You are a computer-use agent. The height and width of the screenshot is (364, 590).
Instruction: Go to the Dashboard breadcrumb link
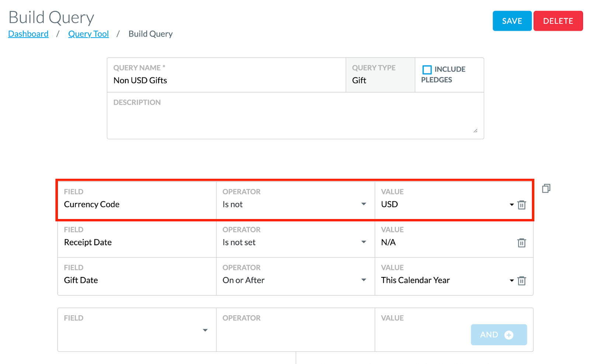(28, 34)
